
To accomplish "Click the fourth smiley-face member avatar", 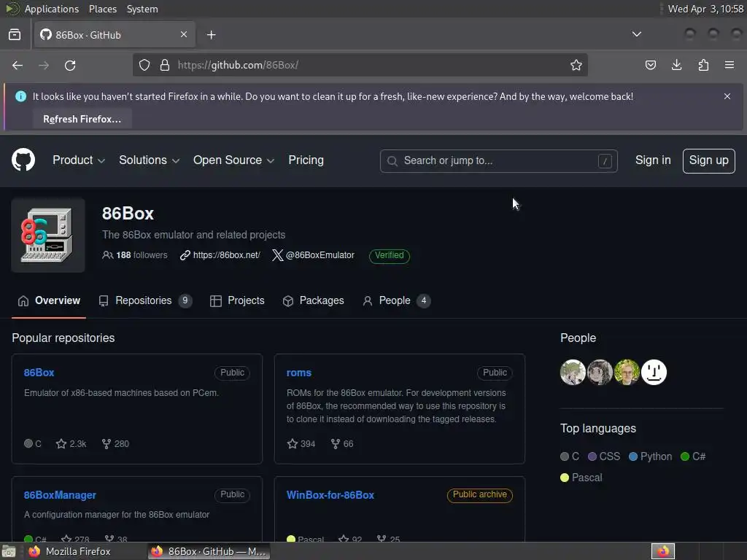I will pyautogui.click(x=654, y=373).
